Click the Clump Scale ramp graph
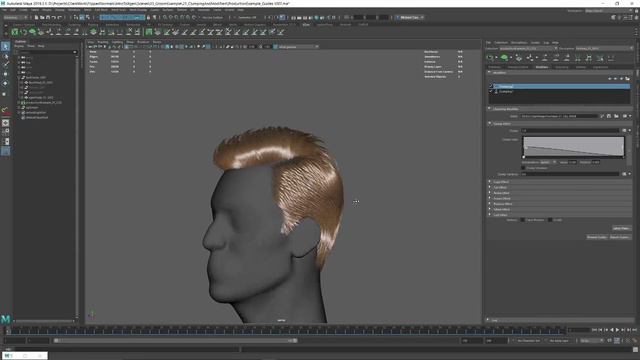The height and width of the screenshot is (360, 640). tap(573, 147)
